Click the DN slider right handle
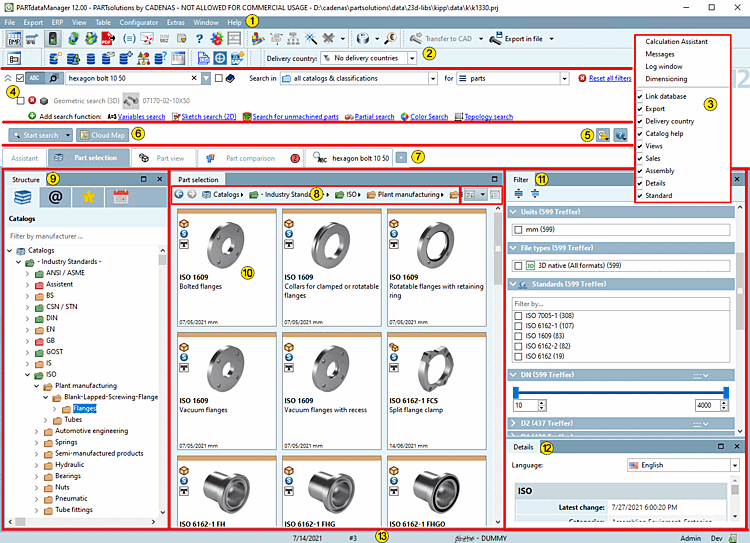 [726, 393]
